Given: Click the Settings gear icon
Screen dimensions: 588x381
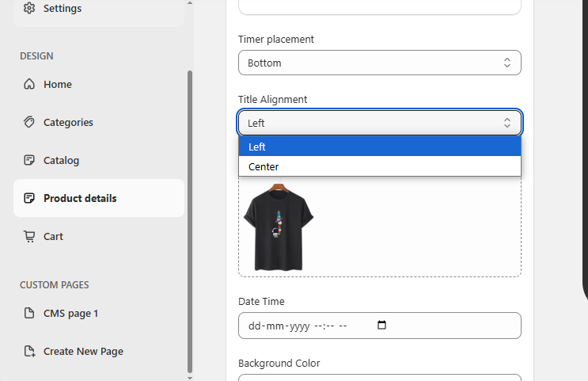Looking at the screenshot, I should tap(29, 8).
